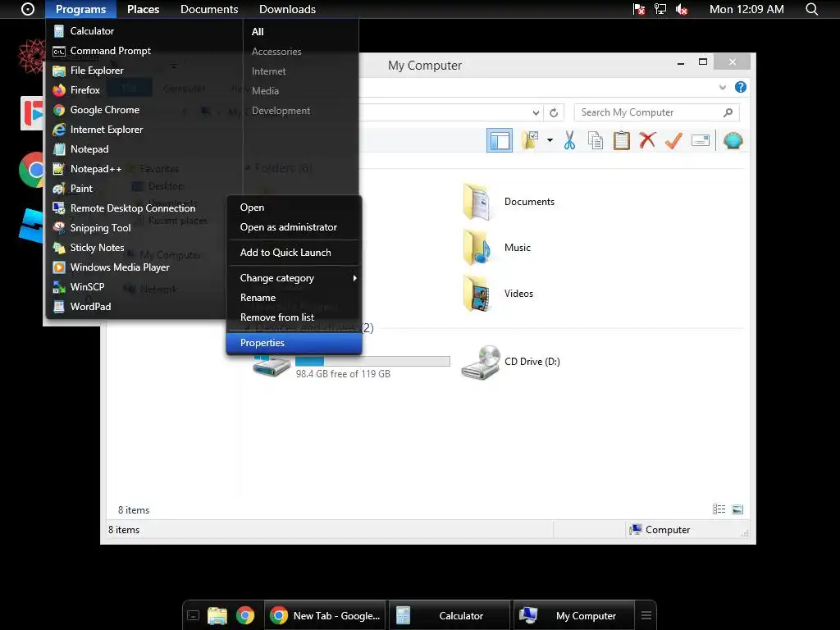
Task: Open the Downloads menu in top bar
Action: 287,9
